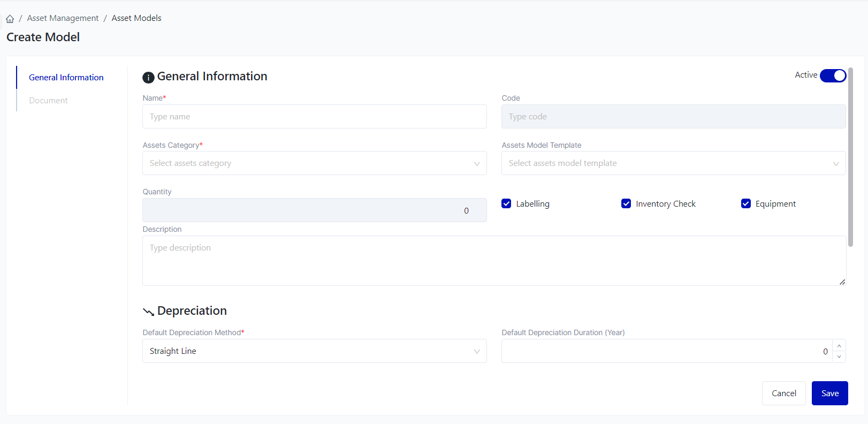Click the home icon in breadcrumb
The width and height of the screenshot is (868, 424).
click(10, 19)
